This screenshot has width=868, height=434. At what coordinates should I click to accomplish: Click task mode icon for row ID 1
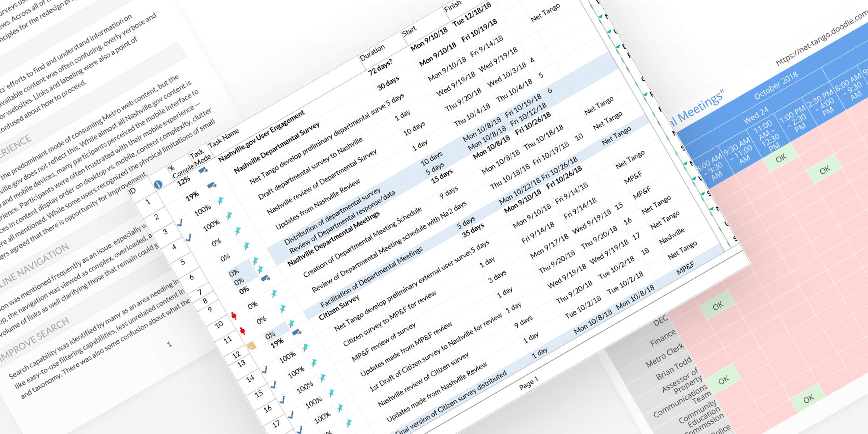click(203, 170)
